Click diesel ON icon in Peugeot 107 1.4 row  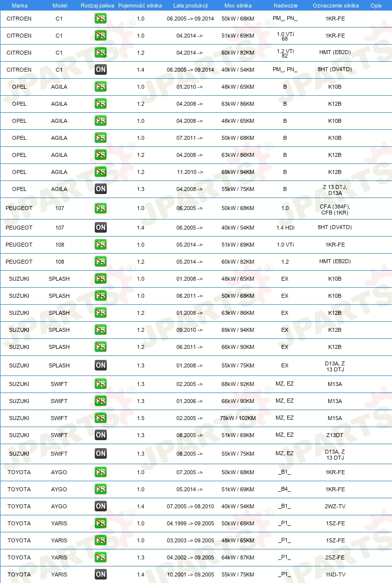click(x=100, y=228)
